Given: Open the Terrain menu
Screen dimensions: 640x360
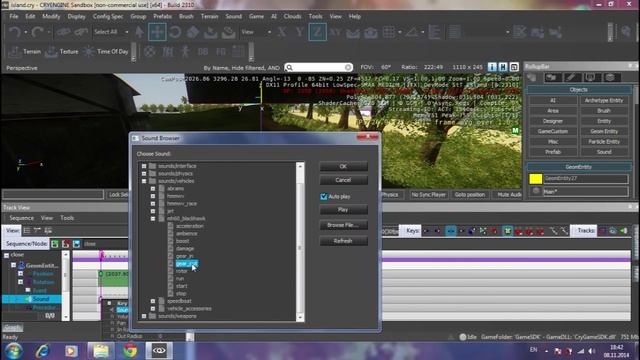Looking at the screenshot, I should 209,16.
